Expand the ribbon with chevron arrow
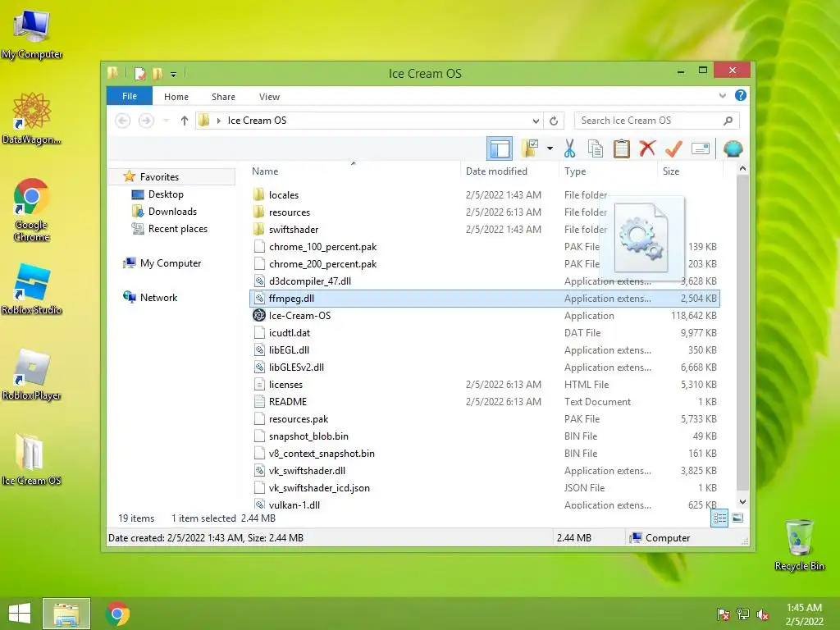The height and width of the screenshot is (630, 840). [722, 96]
